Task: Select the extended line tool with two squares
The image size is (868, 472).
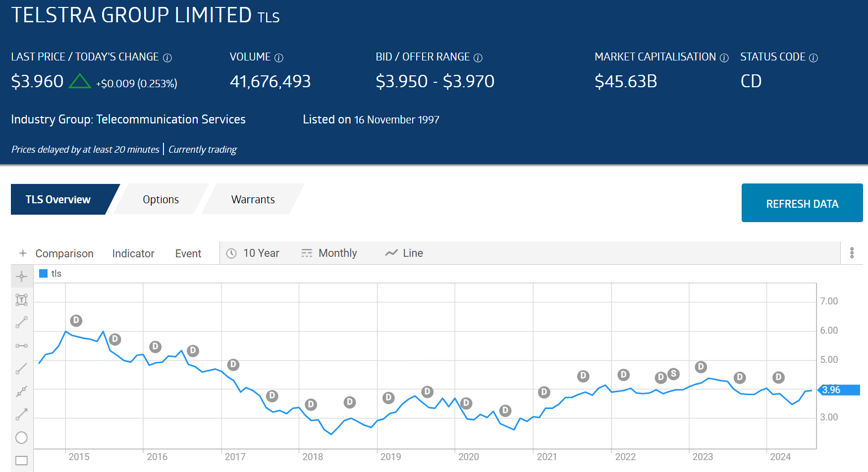Action: click(22, 391)
